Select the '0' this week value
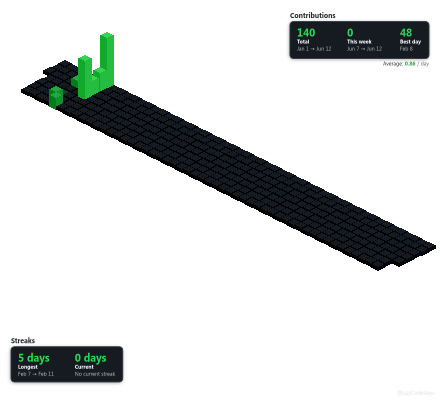 350,32
